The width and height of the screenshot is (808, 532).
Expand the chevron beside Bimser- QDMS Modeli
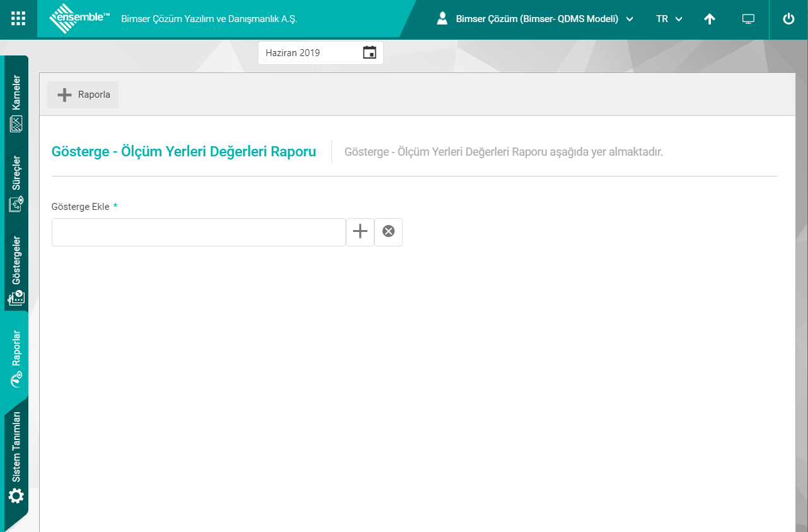629,19
